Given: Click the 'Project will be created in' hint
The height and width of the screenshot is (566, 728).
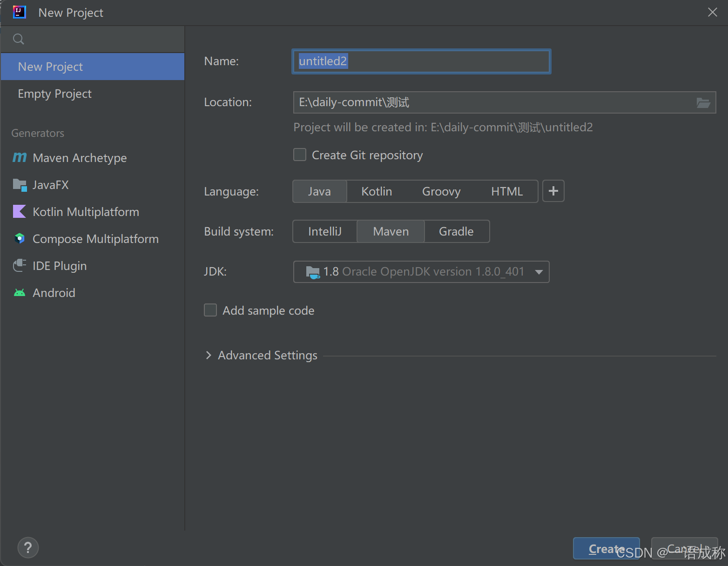Looking at the screenshot, I should pyautogui.click(x=443, y=128).
